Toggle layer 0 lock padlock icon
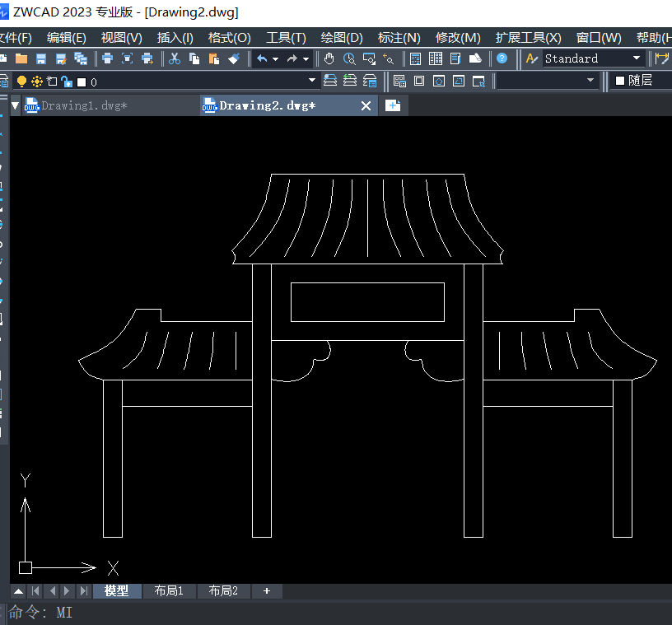 pyautogui.click(x=67, y=82)
